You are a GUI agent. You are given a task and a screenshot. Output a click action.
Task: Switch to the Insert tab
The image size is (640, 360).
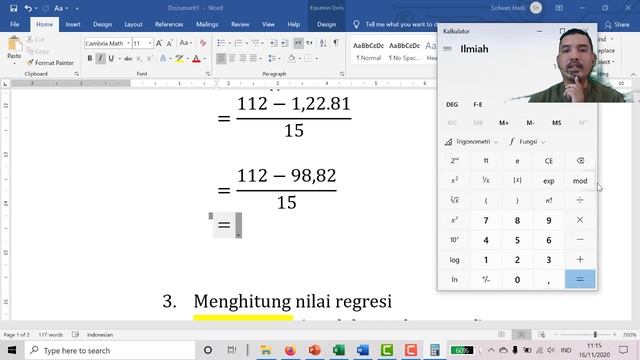click(x=73, y=24)
